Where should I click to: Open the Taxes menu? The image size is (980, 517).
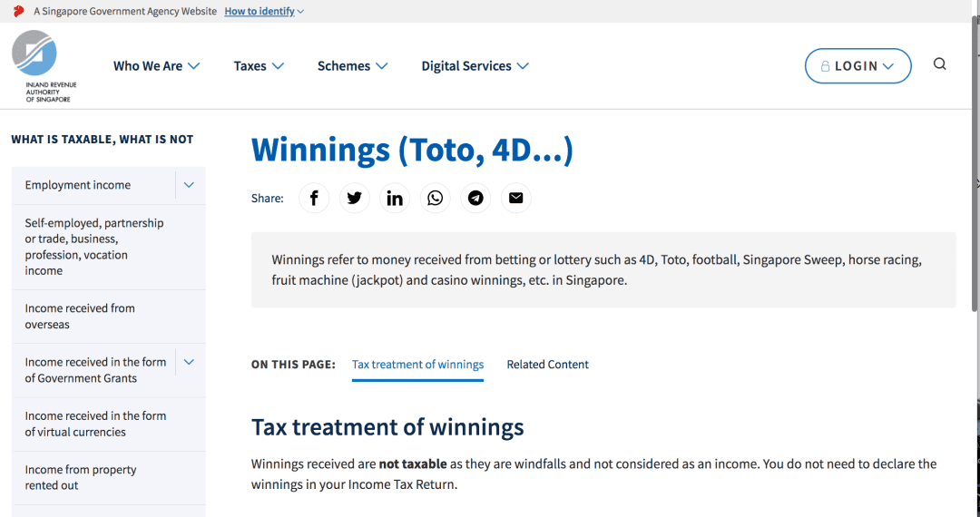coord(259,66)
